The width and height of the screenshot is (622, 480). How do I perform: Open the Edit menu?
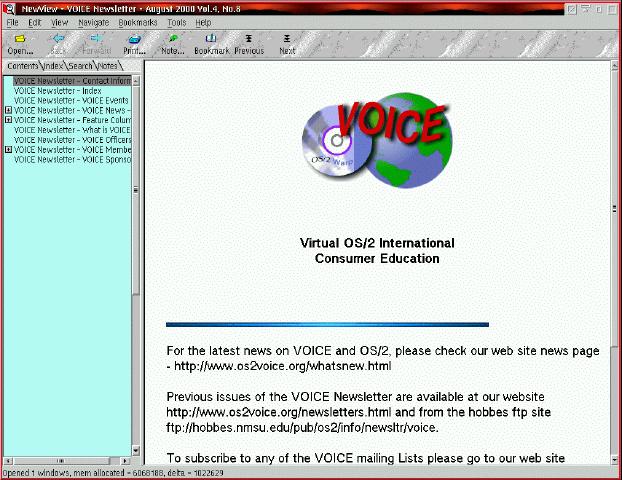pos(35,23)
